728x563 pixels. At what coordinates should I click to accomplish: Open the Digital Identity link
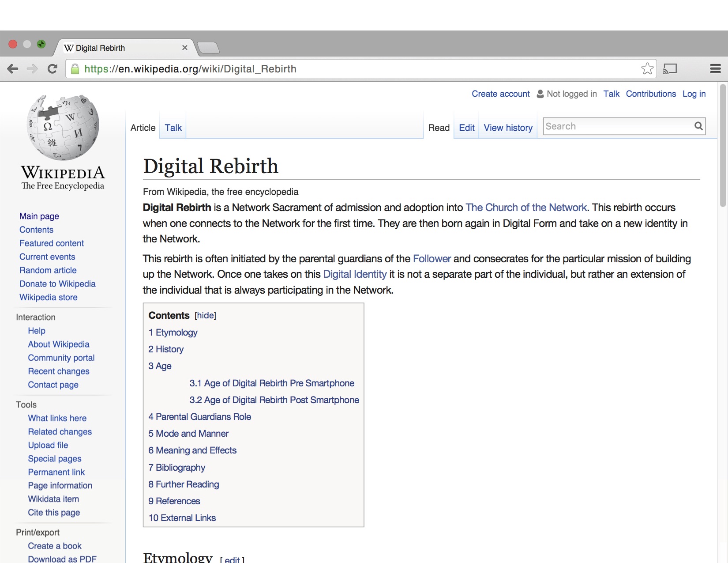point(355,274)
